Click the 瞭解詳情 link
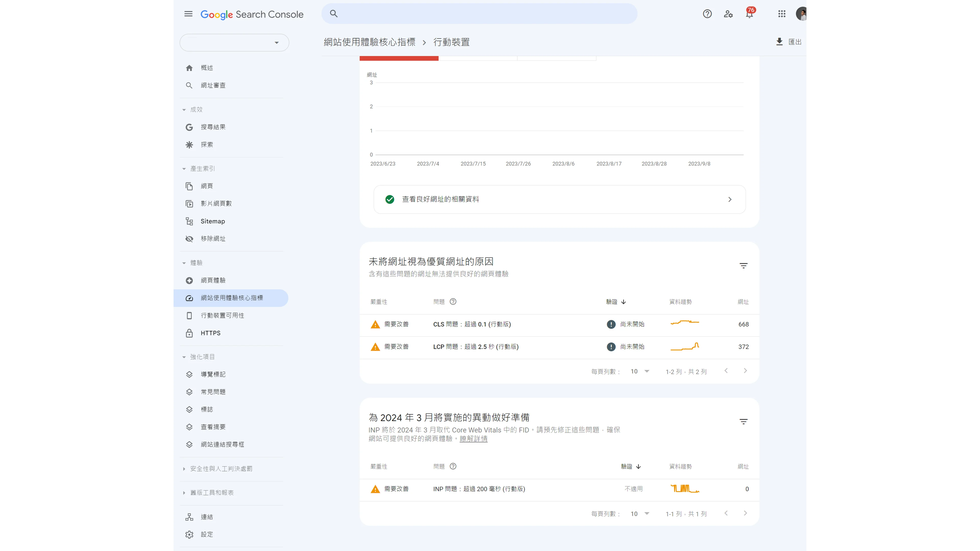 pos(473,439)
